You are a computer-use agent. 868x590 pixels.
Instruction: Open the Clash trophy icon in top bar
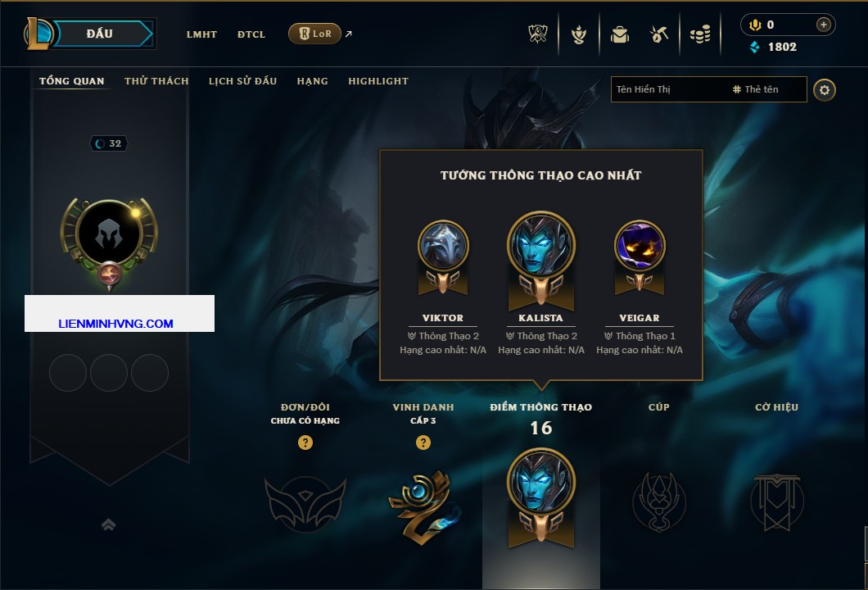point(537,34)
